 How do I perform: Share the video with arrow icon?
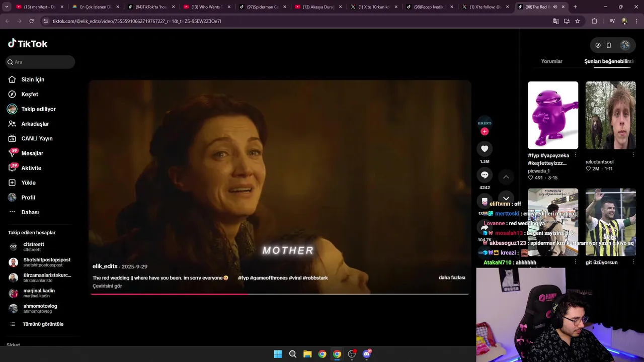485,228
